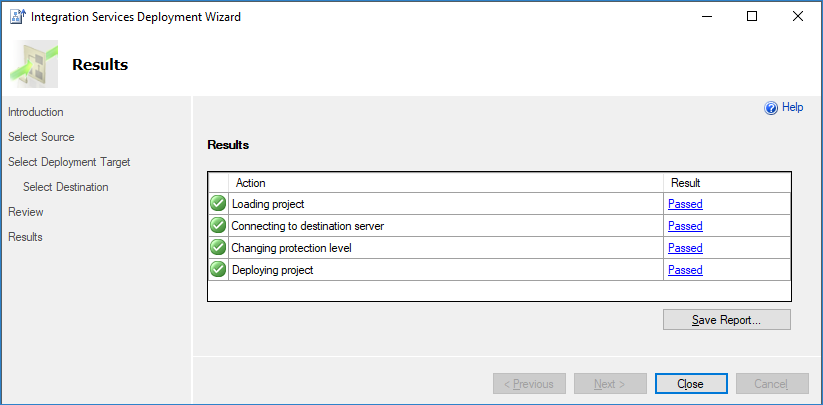The image size is (823, 405).
Task: Open the Select Destination sub-step
Action: point(66,187)
